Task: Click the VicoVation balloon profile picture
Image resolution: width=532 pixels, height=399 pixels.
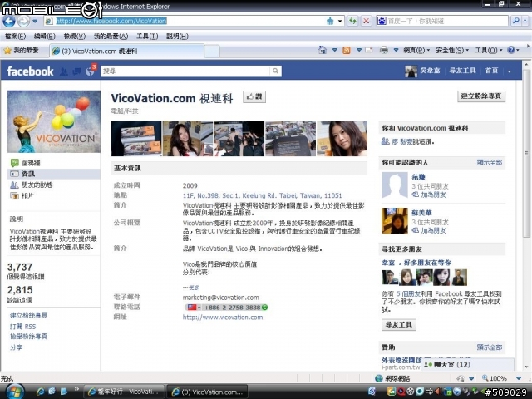Action: click(x=54, y=121)
